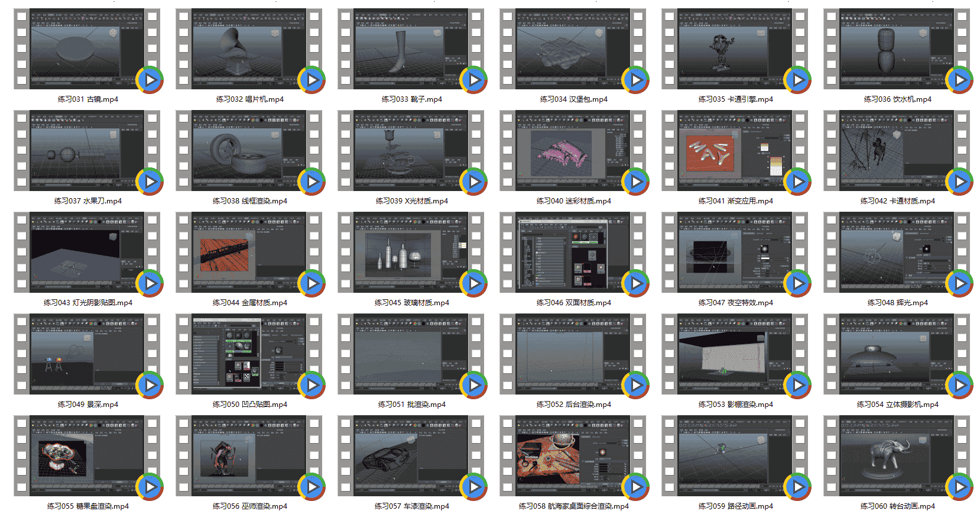Image resolution: width=980 pixels, height=514 pixels.
Task: Select the 练习048 辉光 video thumbnail
Action: (897, 253)
